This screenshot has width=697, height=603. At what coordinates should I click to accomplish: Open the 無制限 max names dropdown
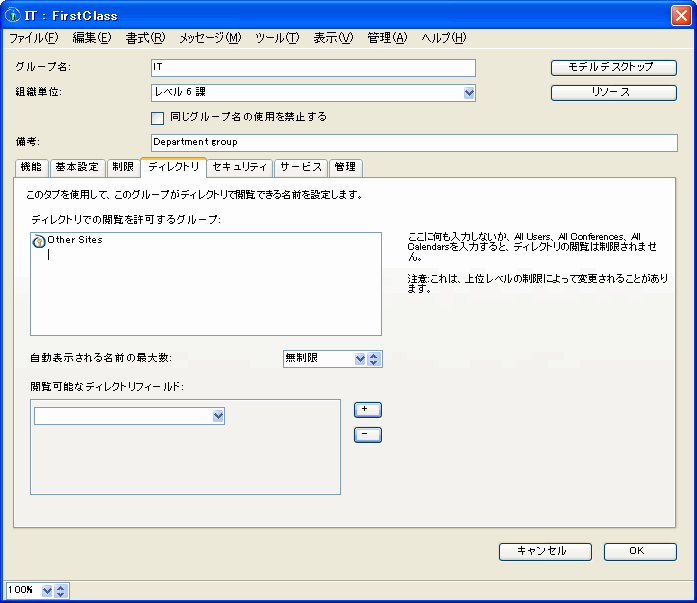pos(360,359)
